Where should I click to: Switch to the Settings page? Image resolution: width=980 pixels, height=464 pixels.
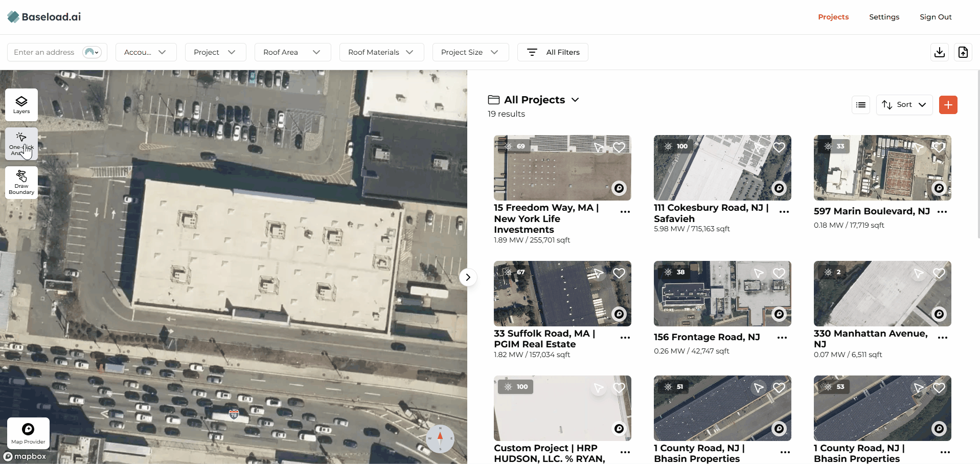coord(884,16)
